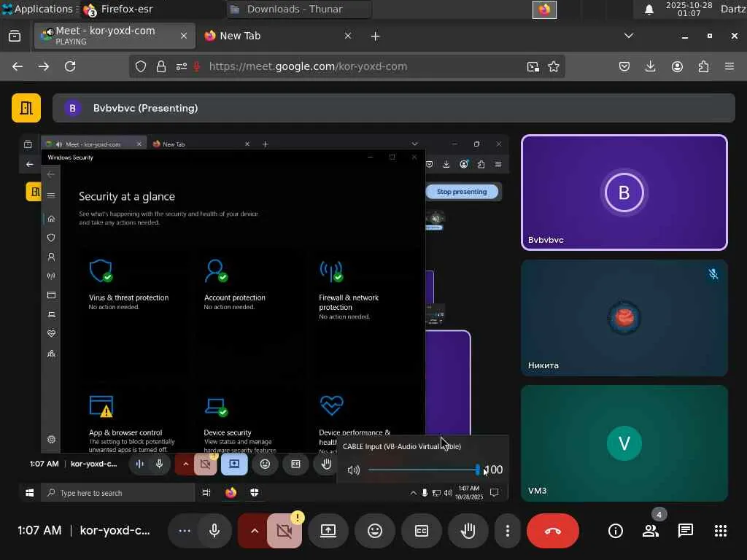Start presenting with the share screen button
Image resolution: width=747 pixels, height=560 pixels.
[x=328, y=531]
